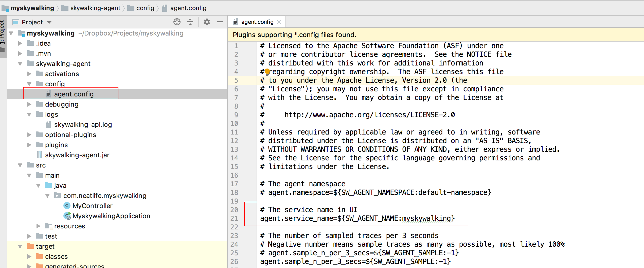Click the myskywalking root project name in tree
This screenshot has height=268, width=644.
click(51, 33)
